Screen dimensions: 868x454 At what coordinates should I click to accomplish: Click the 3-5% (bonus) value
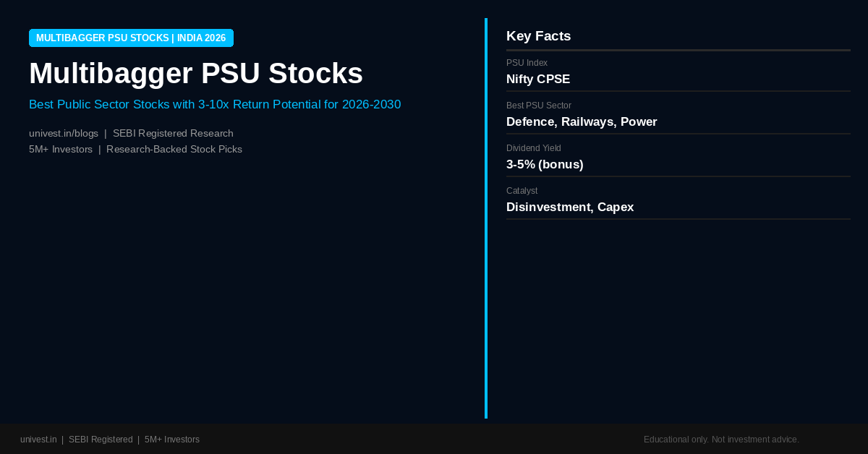[545, 165]
